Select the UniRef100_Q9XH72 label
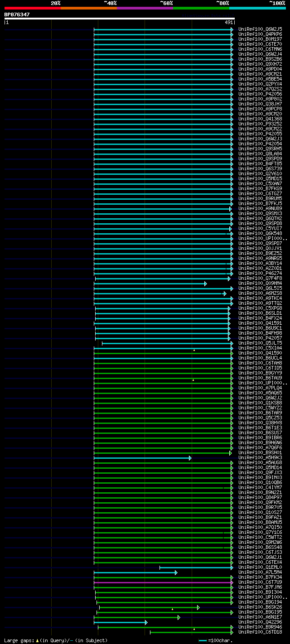290x644 pixels. [260, 64]
